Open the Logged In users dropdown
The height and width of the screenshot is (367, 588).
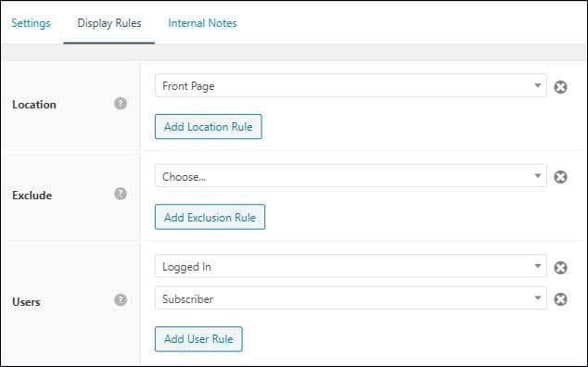(x=351, y=267)
